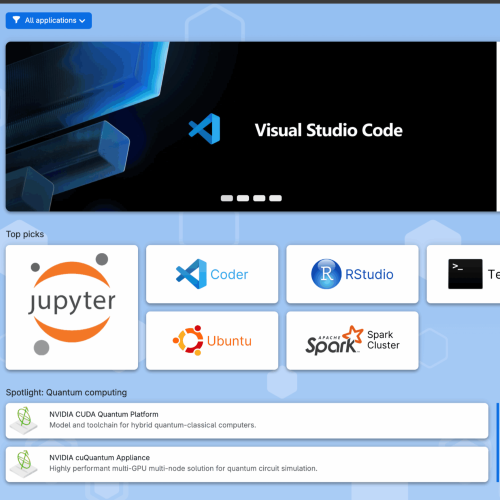
Task: Open the RStudio application card
Action: 352,274
